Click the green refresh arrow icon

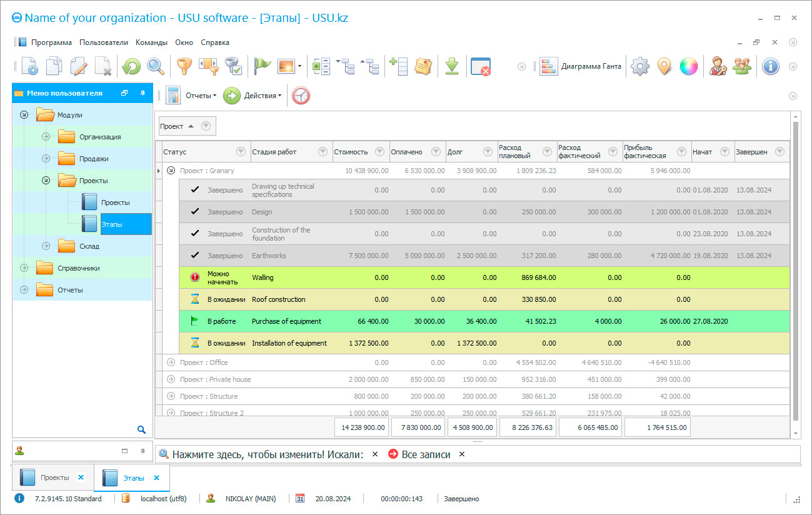coord(131,66)
